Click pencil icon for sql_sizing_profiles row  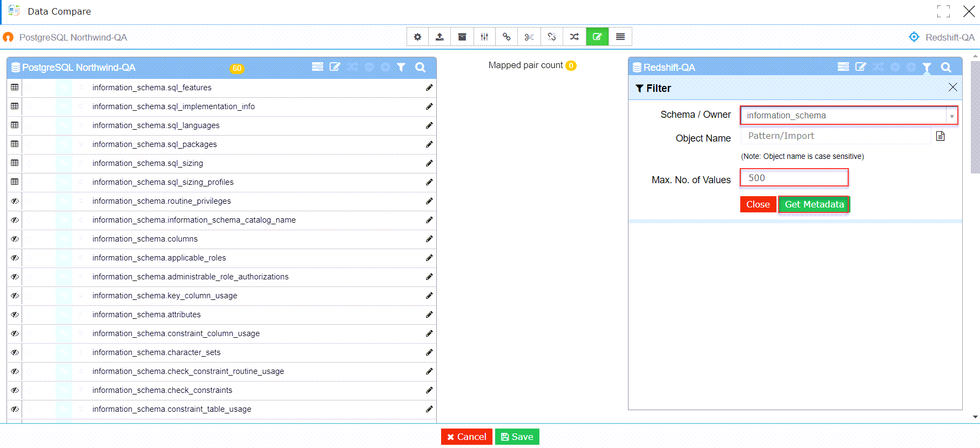pyautogui.click(x=429, y=182)
